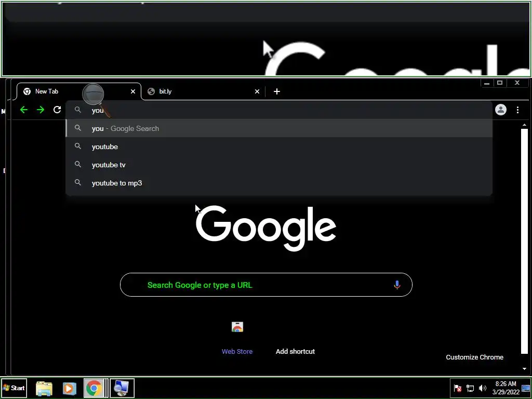Pick the 'youtube' suggestion
The image size is (532, 399).
pyautogui.click(x=279, y=147)
